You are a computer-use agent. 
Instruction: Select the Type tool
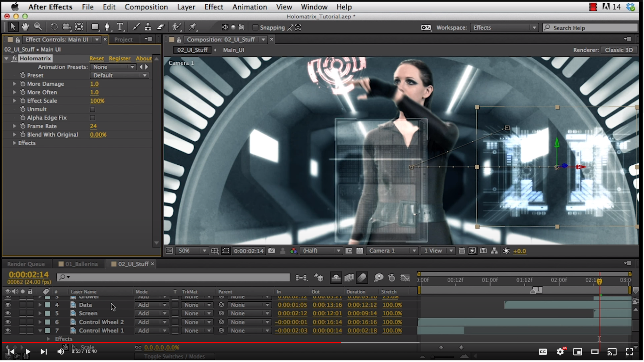[120, 27]
